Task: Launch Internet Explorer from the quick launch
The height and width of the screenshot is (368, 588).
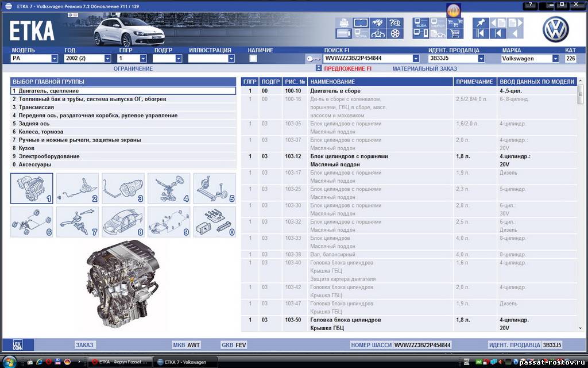Action: [x=40, y=362]
